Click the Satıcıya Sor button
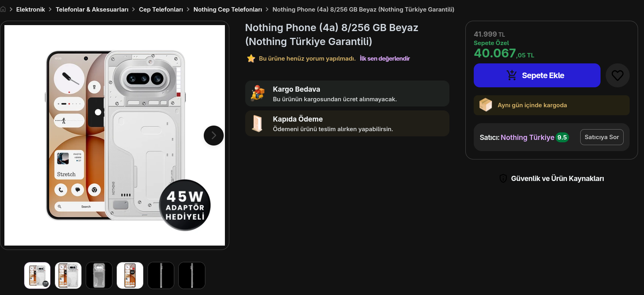The width and height of the screenshot is (644, 295). (602, 137)
